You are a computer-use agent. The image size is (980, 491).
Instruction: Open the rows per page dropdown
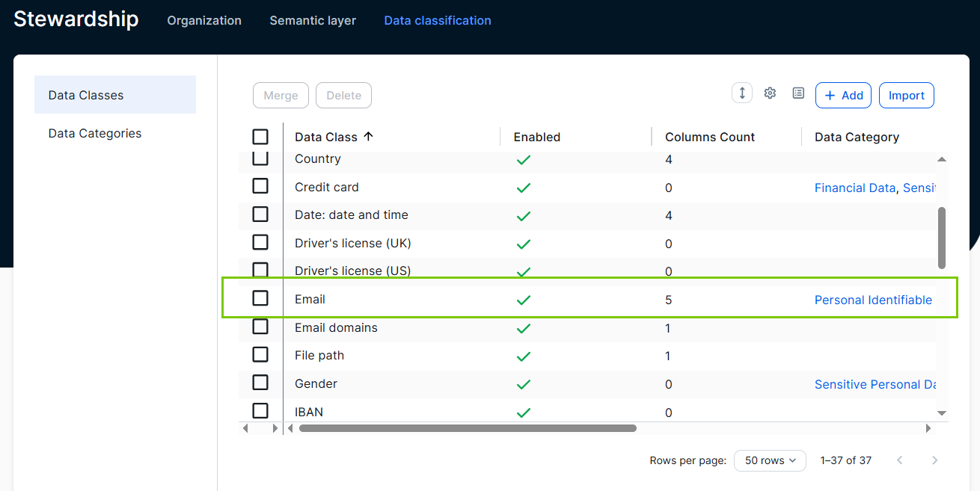(x=770, y=460)
